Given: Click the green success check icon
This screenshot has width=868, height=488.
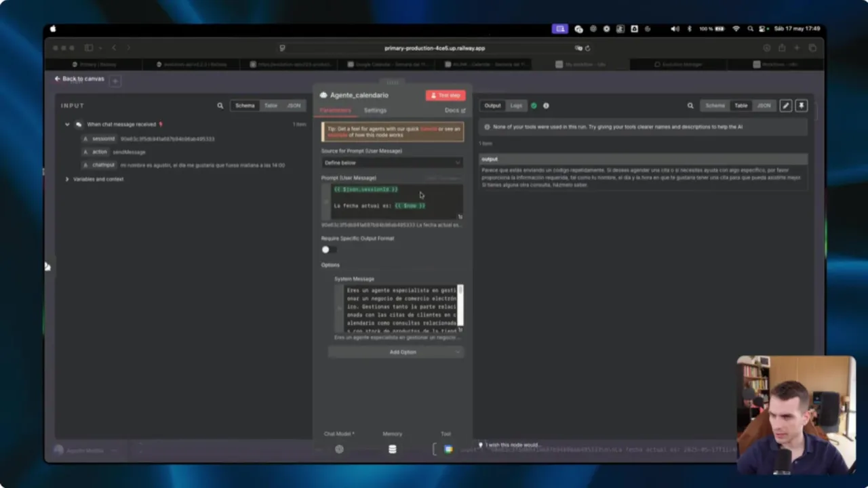Looking at the screenshot, I should click(534, 106).
